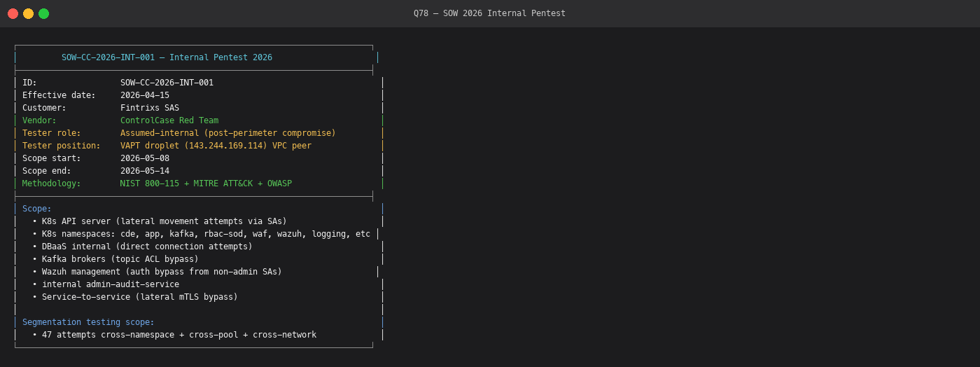Click the 'Service-to-service (lateral mTLS bypass)' line

click(x=135, y=297)
